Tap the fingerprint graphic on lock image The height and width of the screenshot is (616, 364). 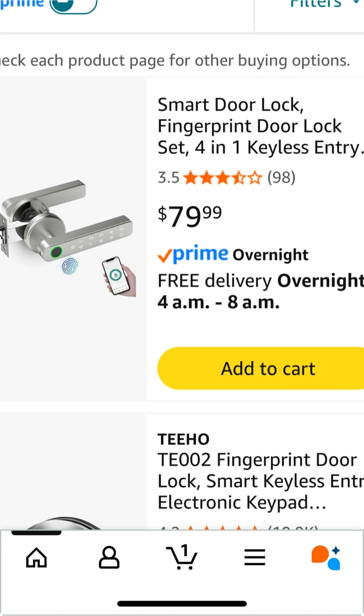[x=70, y=267]
